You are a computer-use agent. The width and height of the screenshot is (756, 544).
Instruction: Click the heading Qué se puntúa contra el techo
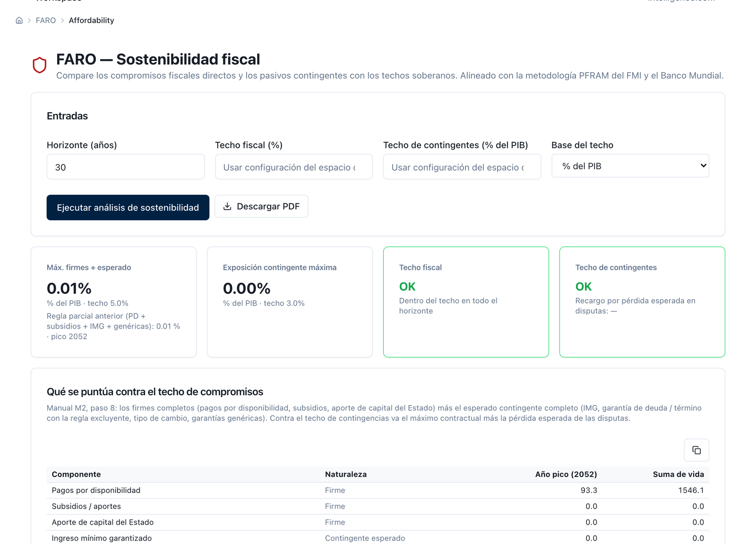point(155,392)
